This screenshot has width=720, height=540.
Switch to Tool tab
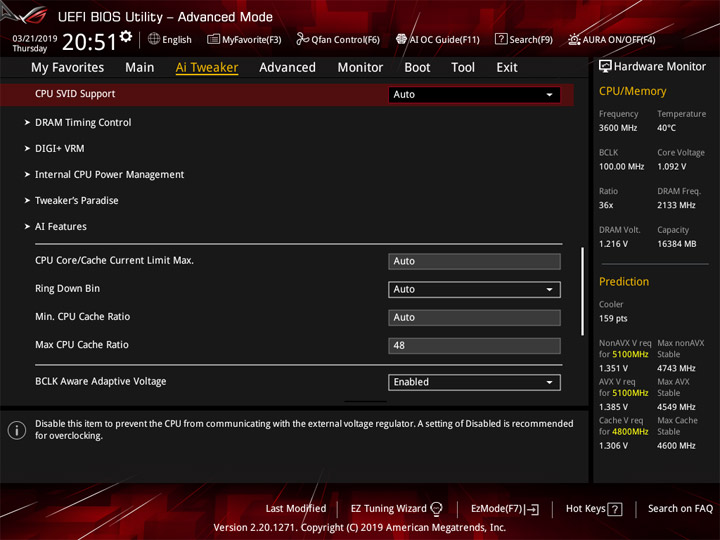click(463, 68)
